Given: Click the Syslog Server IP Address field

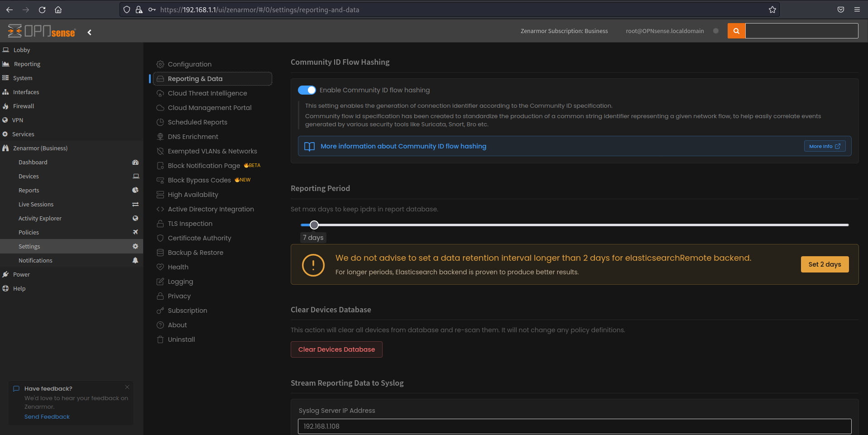Looking at the screenshot, I should coord(575,426).
